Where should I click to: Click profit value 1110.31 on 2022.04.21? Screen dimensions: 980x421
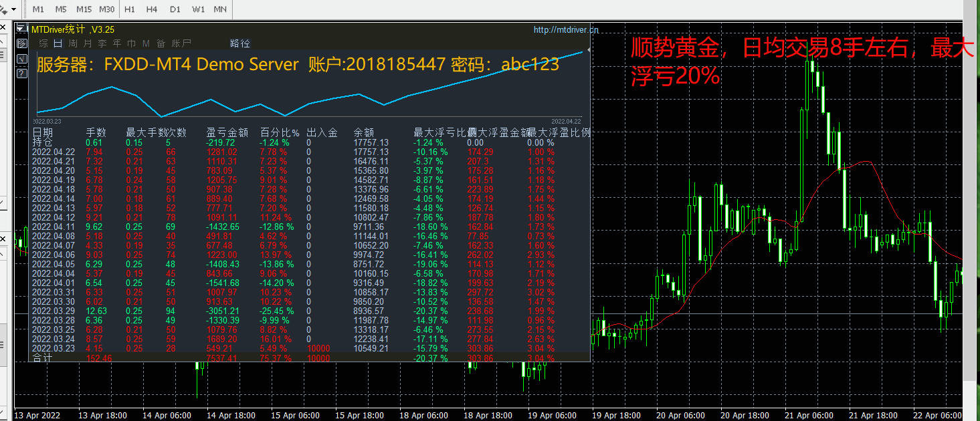click(x=221, y=161)
